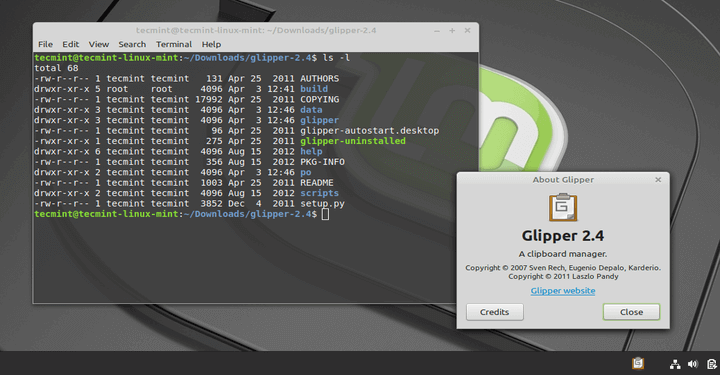Click the PKG-INFO file name

(322, 162)
